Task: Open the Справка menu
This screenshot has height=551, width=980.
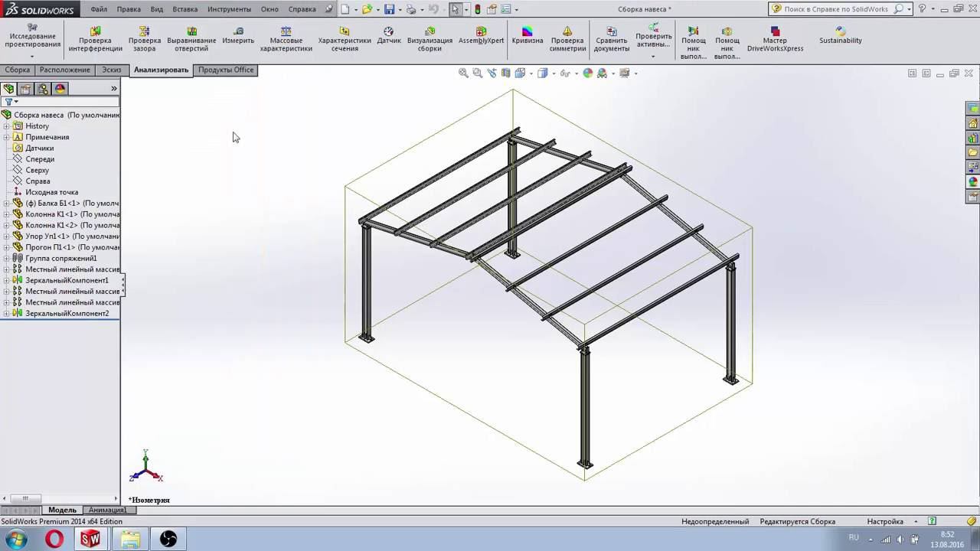Action: click(x=302, y=9)
